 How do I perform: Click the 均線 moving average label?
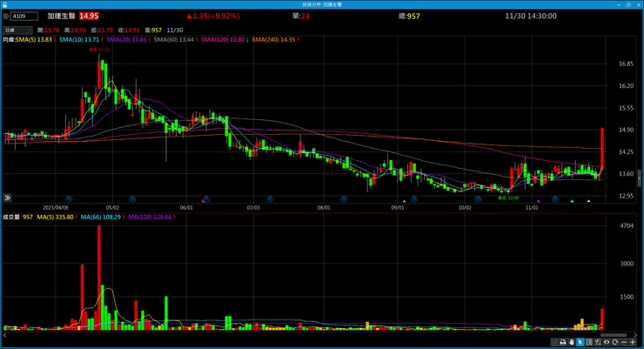click(x=9, y=39)
